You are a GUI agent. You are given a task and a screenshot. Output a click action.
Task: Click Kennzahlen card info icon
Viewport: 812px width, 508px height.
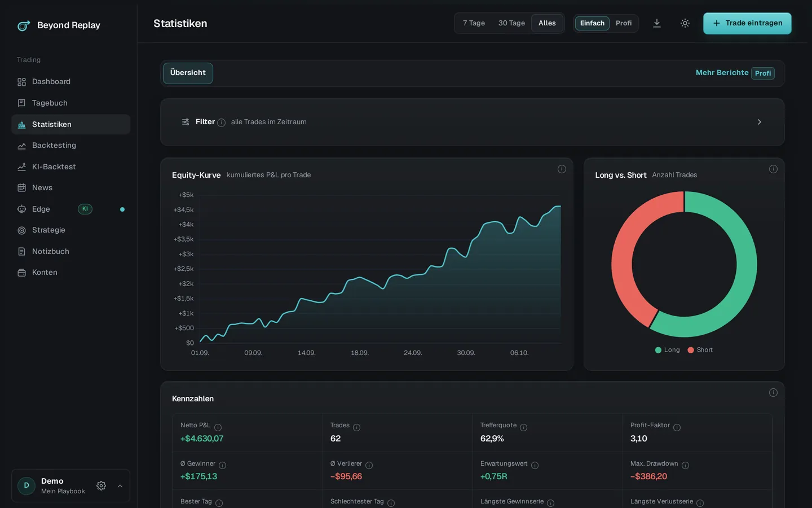tap(773, 392)
